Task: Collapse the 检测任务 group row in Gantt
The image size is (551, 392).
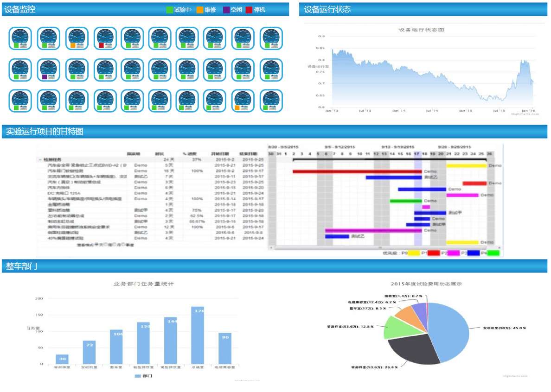Action: pyautogui.click(x=40, y=159)
